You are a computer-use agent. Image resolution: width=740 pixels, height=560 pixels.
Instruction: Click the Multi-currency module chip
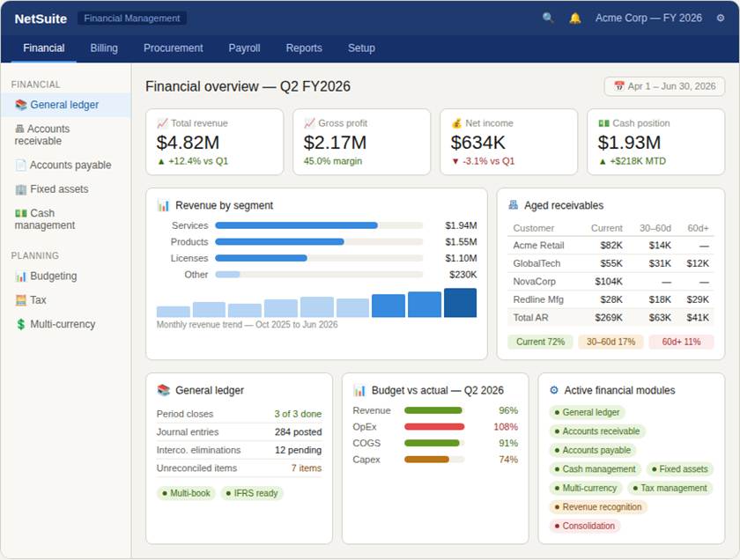click(x=586, y=489)
